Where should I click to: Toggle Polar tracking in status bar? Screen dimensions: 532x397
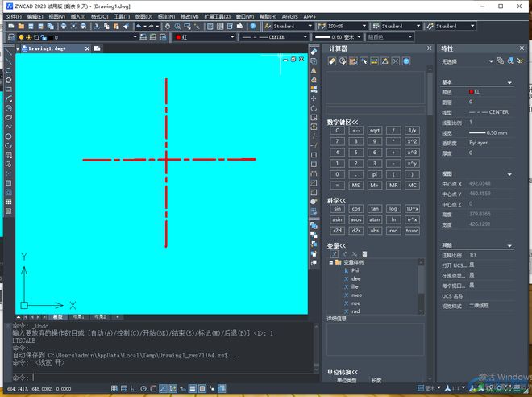[x=143, y=388]
